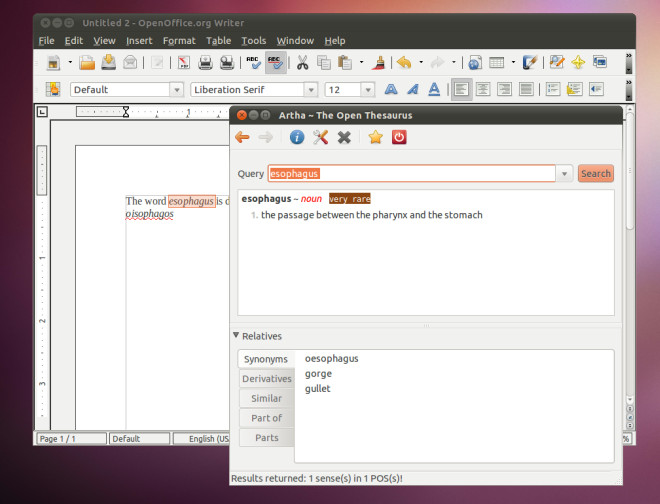Open Find & Replace icon
Image resolution: width=660 pixels, height=504 pixels.
coord(556,63)
